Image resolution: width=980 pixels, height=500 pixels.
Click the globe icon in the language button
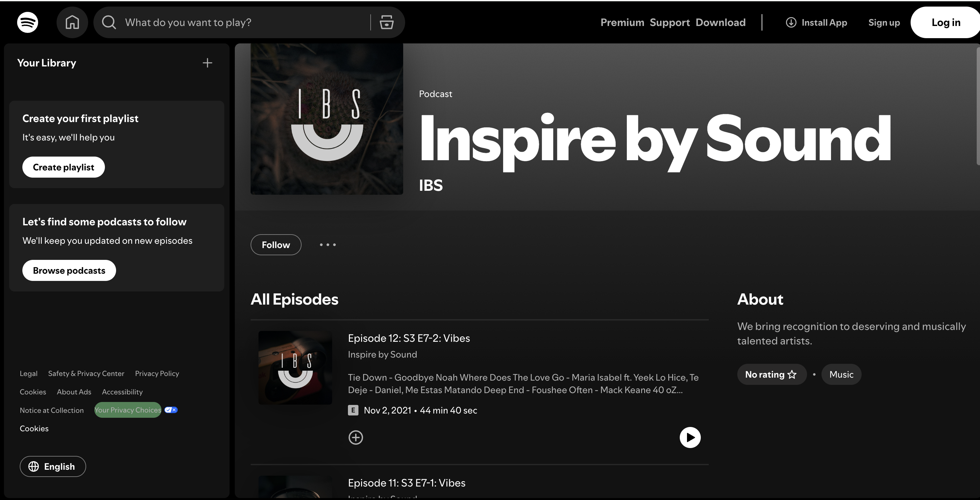point(34,466)
